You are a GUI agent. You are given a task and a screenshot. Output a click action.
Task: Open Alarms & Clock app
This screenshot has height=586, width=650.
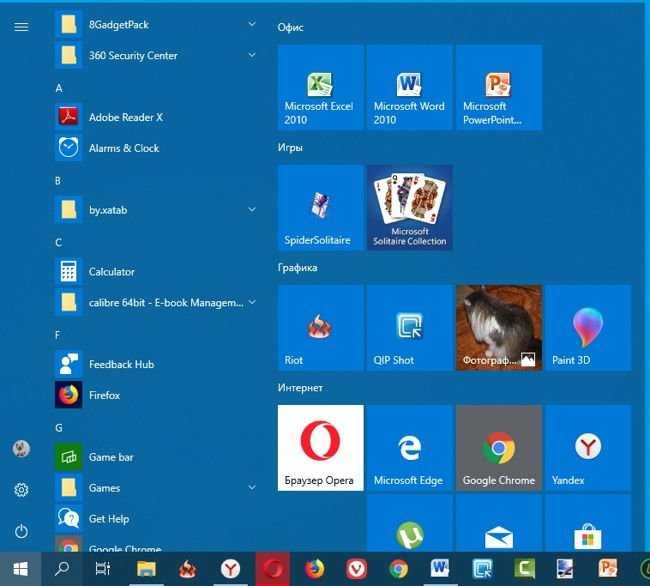coord(156,148)
